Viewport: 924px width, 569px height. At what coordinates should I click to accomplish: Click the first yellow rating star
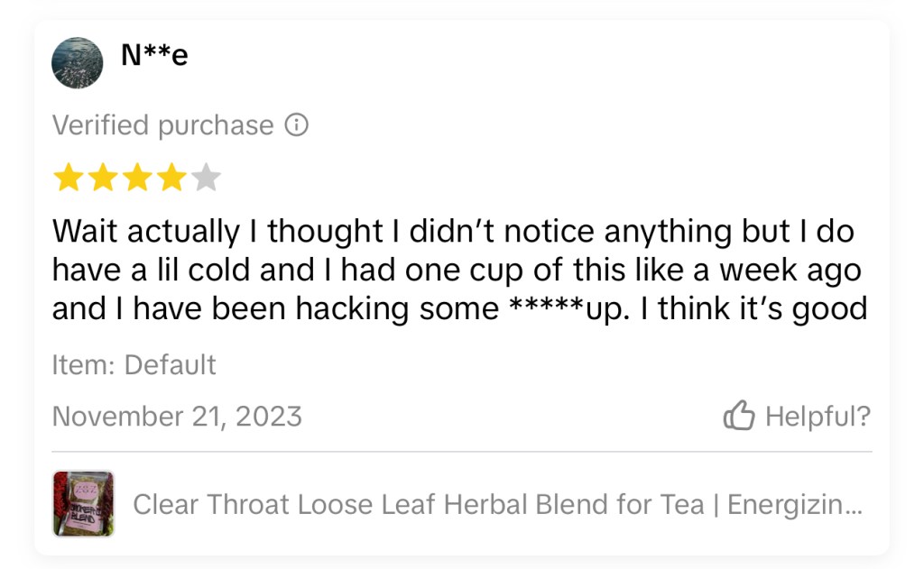(68, 179)
